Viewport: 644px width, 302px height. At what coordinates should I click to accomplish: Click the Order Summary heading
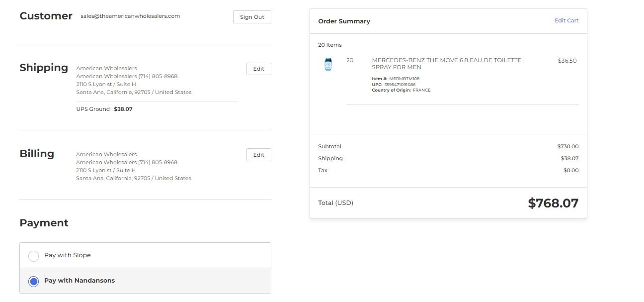[x=344, y=21]
